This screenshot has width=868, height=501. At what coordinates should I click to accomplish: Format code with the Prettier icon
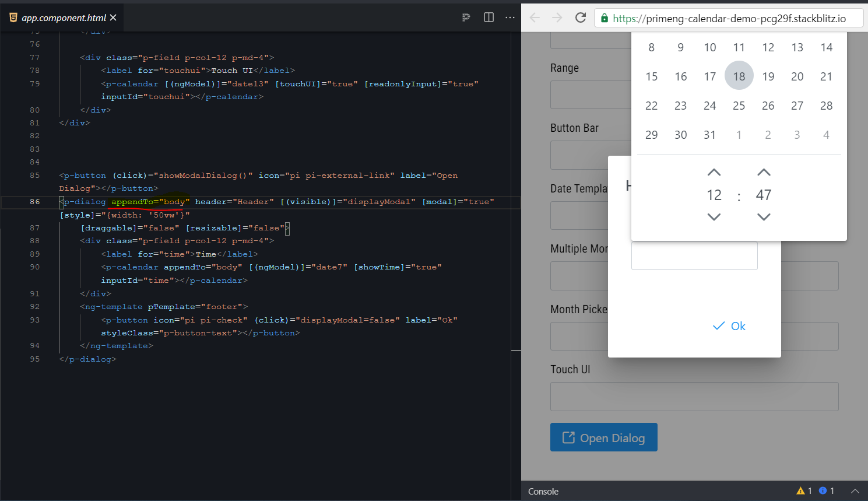point(466,17)
